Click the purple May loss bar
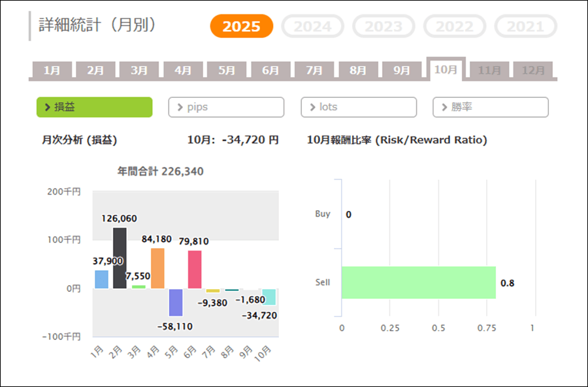The width and height of the screenshot is (588, 387). tap(176, 302)
